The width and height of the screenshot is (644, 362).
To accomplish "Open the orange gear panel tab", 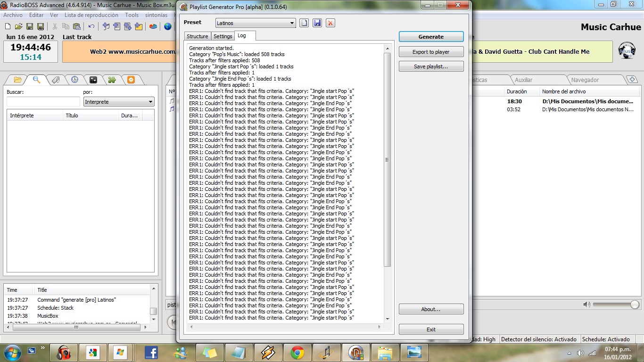I will (x=131, y=80).
